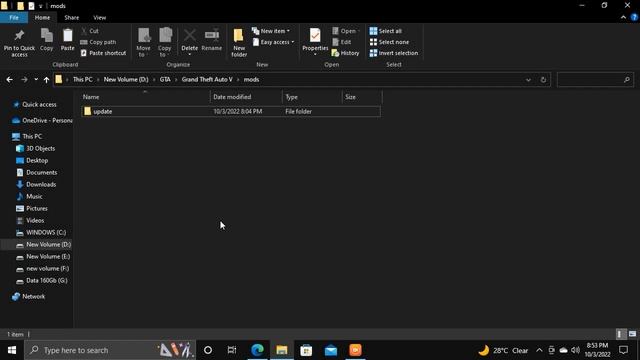
Task: Click GTA breadcrumb in address bar
Action: [x=165, y=80]
